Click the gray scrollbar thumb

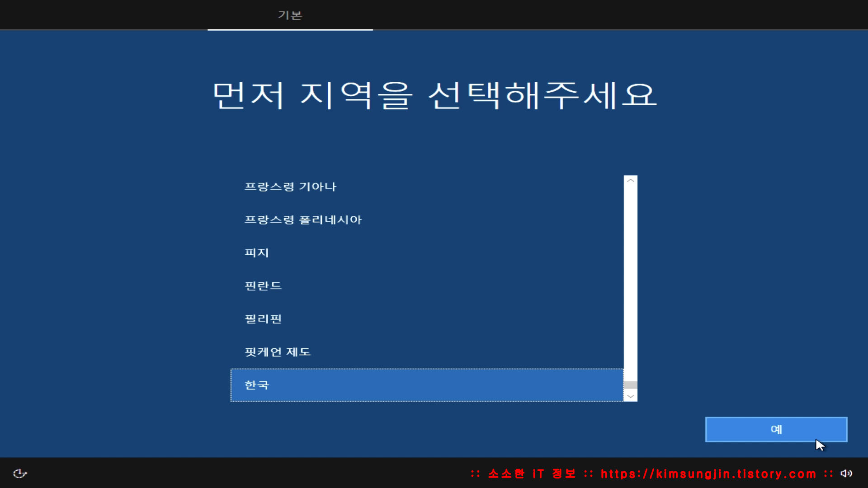[630, 385]
